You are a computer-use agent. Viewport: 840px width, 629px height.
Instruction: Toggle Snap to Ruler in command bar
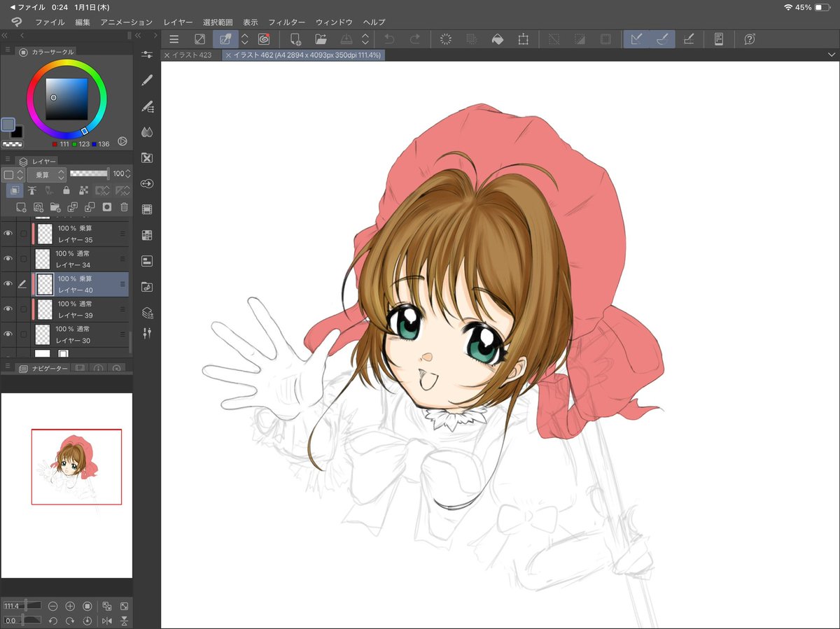point(636,39)
